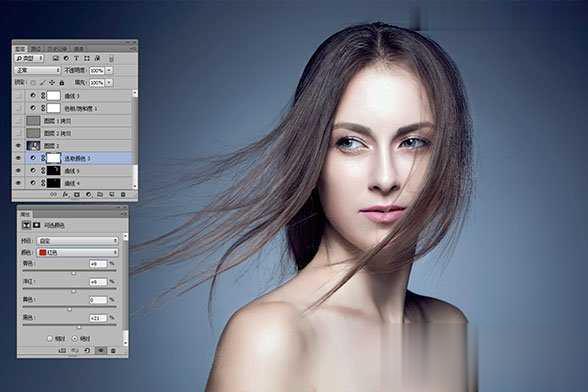Click the 黑色 black value field +21
Image resolution: width=588 pixels, height=392 pixels.
tap(98, 318)
